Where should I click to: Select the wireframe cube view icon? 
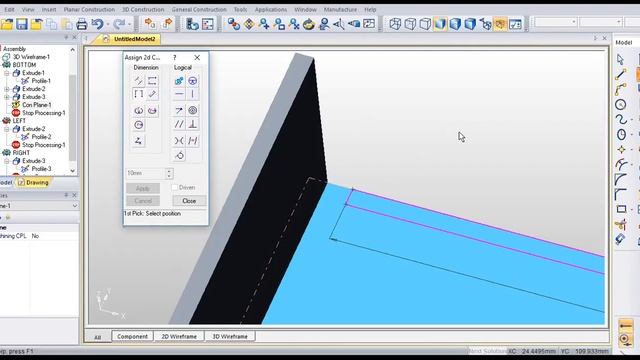coord(395,24)
